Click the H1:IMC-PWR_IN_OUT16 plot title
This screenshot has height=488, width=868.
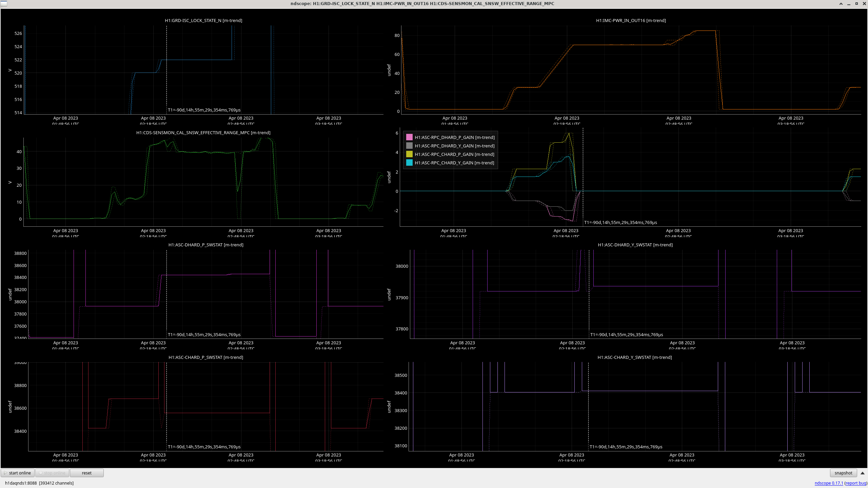click(631, 20)
